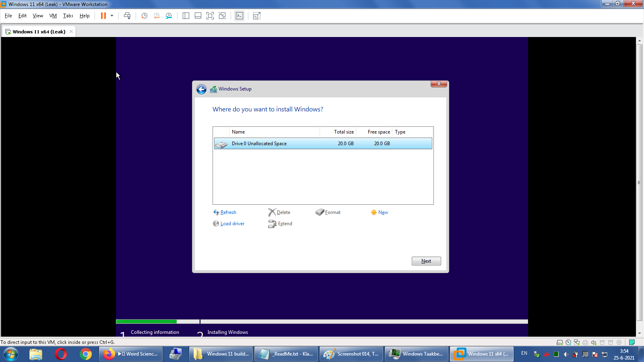Click the hard disk status bar icon
This screenshot has height=362, width=644.
tap(559, 343)
